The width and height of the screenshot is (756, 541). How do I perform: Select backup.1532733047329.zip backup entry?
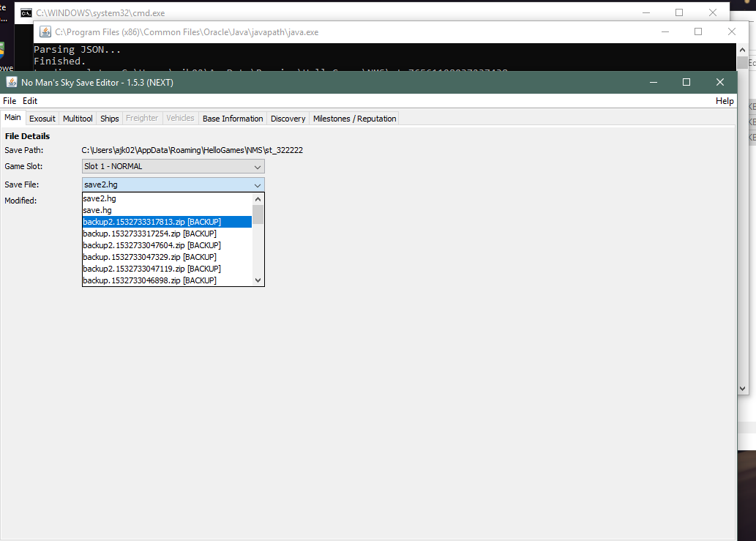pyautogui.click(x=167, y=257)
